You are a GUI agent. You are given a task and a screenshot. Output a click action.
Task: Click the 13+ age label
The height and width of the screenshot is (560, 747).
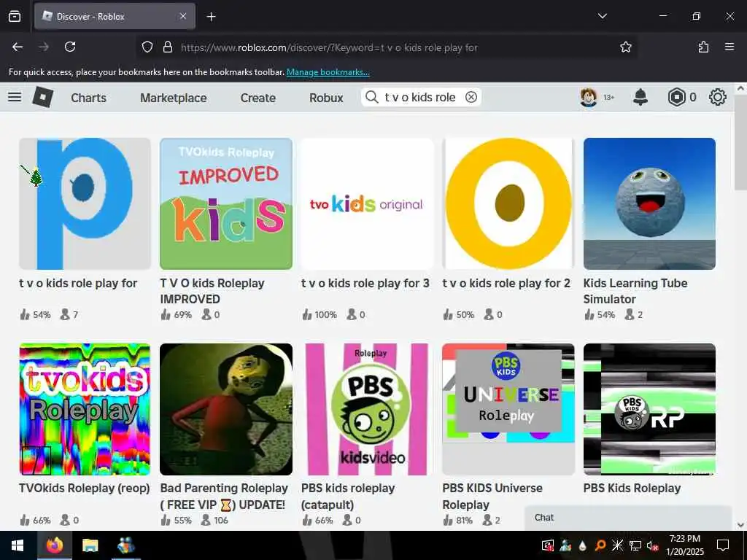click(609, 97)
